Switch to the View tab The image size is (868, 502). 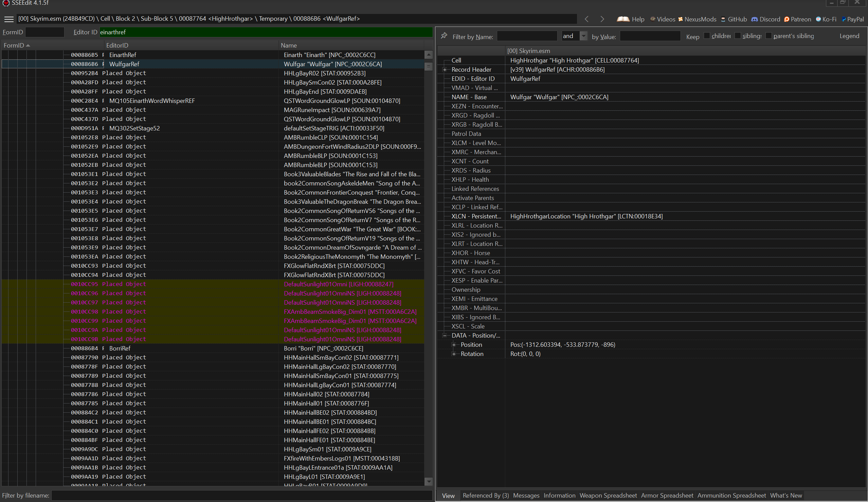coord(448,496)
